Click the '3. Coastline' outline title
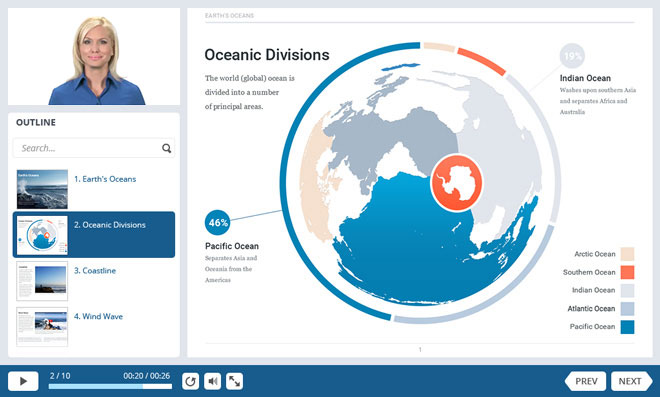 coord(95,271)
